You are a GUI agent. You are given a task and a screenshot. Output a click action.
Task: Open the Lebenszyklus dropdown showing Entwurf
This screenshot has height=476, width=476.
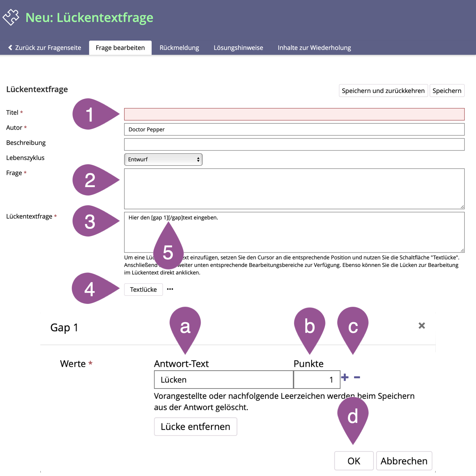(x=163, y=160)
